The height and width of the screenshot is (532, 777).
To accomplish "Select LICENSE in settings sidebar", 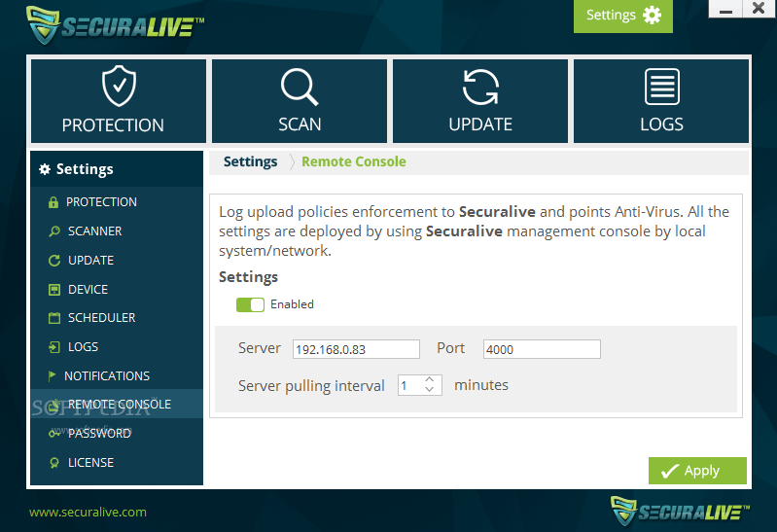I will tap(117, 463).
